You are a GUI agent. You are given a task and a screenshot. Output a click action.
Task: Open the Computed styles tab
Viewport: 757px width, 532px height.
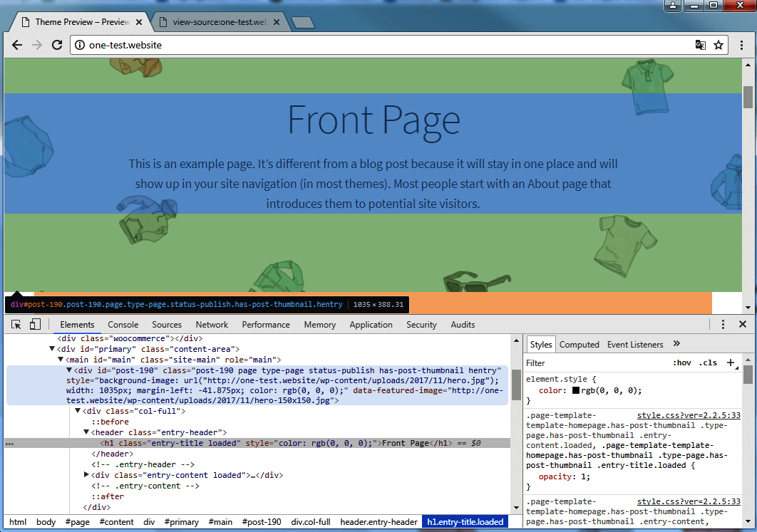579,345
